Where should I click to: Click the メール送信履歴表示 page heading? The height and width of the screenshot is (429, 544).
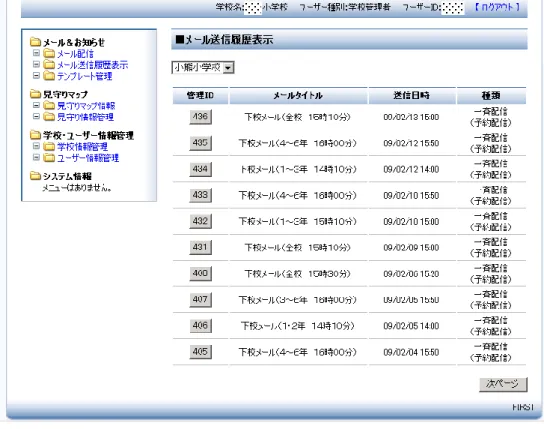[224, 40]
